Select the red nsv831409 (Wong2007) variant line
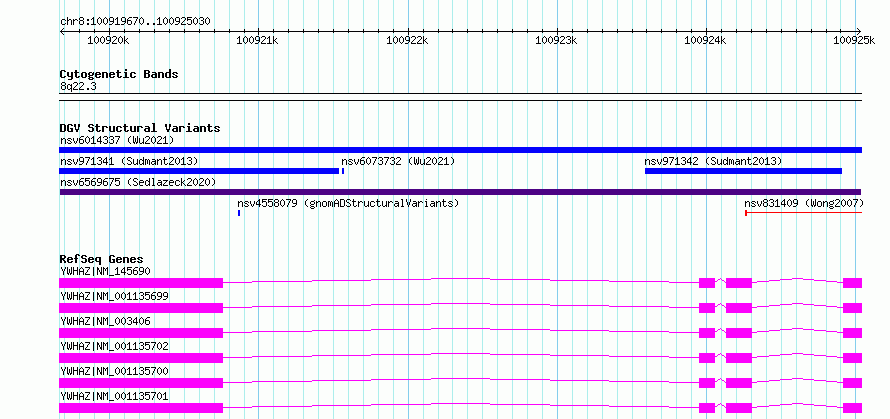The image size is (890, 419). coord(803,213)
